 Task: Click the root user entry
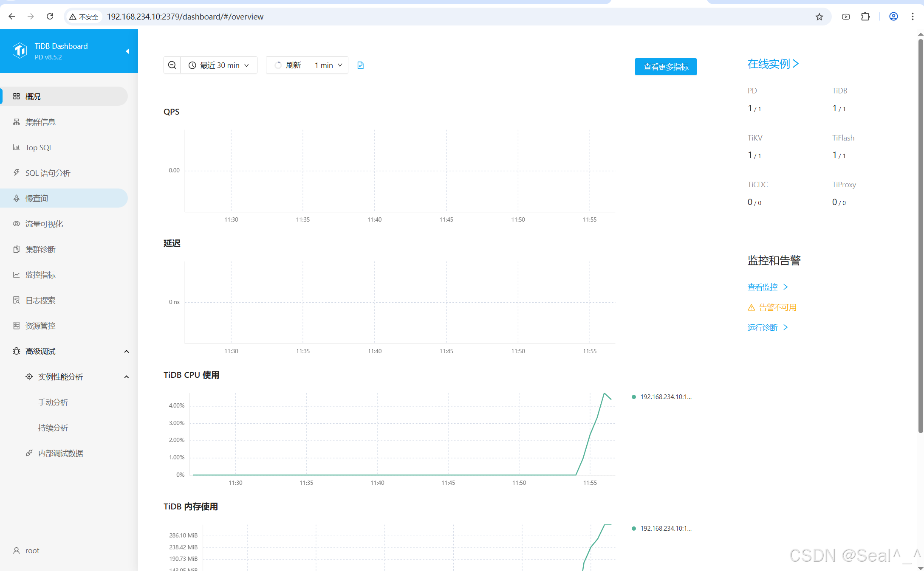26,551
